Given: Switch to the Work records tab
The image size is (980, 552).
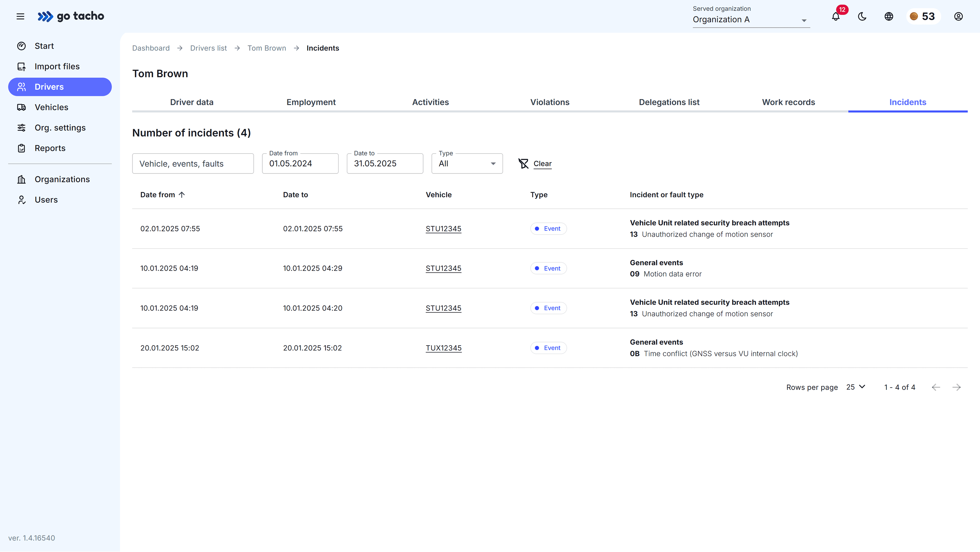Looking at the screenshot, I should tap(788, 102).
